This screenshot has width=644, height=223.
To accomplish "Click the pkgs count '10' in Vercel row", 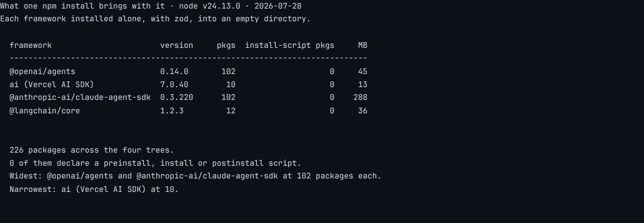I will tap(231, 85).
